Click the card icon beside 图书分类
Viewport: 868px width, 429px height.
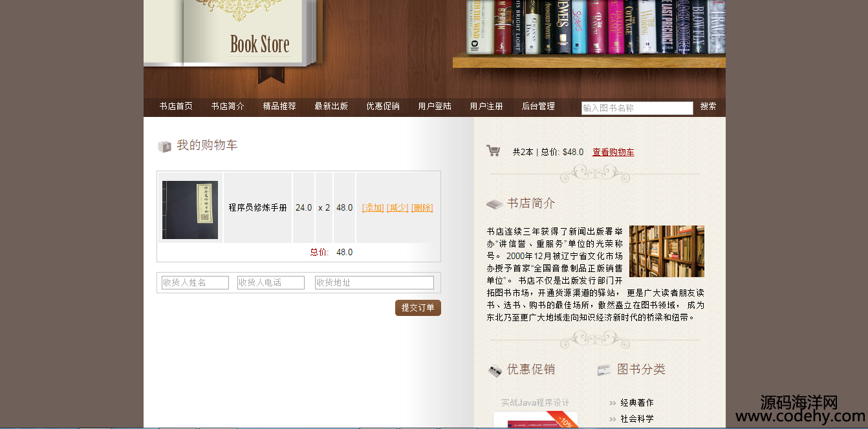tap(604, 370)
